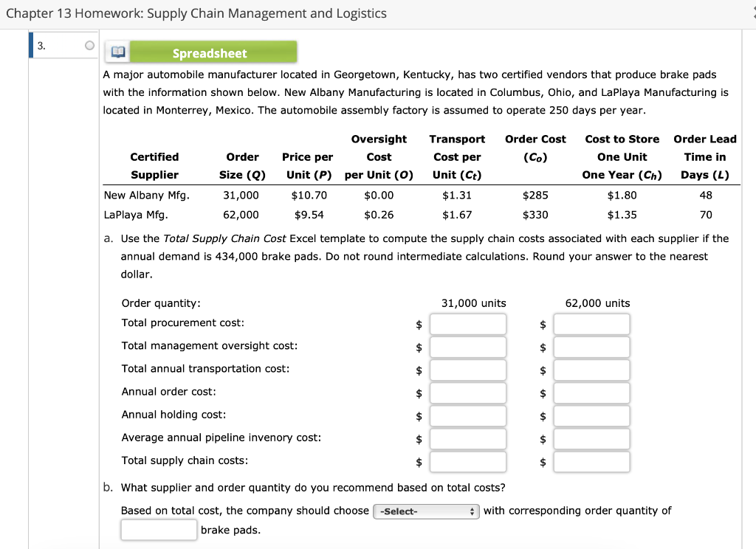Click total procurement cost field for 31,000 units
The width and height of the screenshot is (756, 549).
point(468,323)
